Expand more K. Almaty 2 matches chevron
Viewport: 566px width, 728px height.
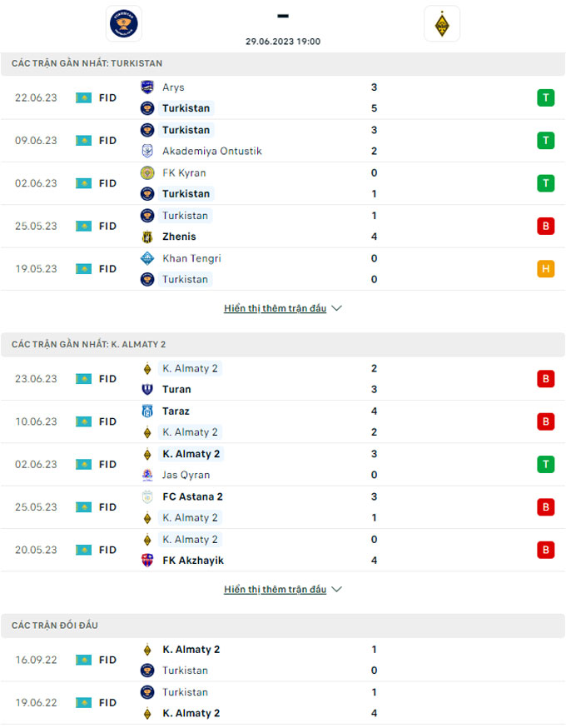pyautogui.click(x=336, y=590)
